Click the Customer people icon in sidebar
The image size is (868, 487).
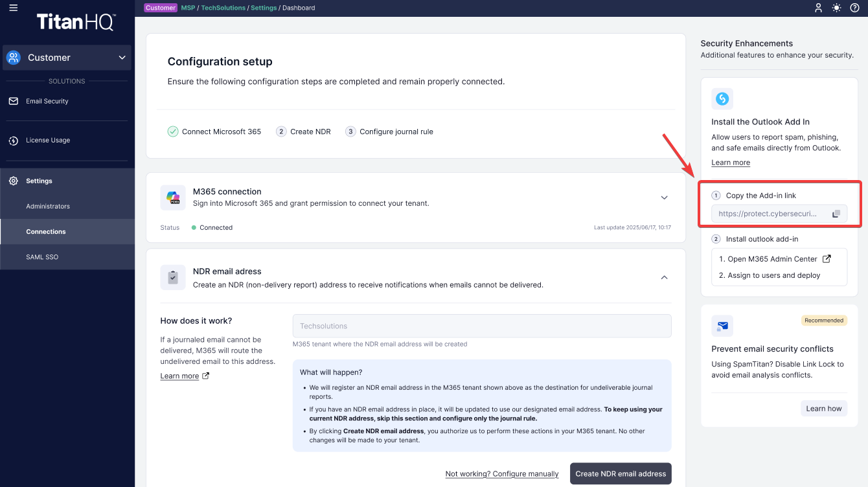click(14, 58)
